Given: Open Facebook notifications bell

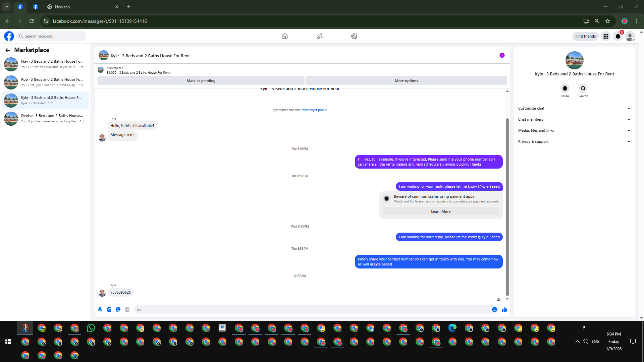Looking at the screenshot, I should (618, 36).
